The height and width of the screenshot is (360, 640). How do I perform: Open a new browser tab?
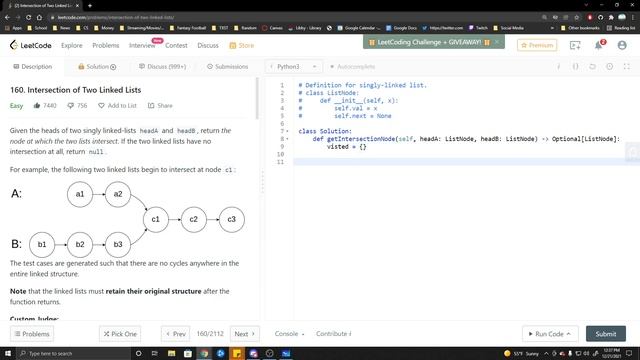point(90,6)
